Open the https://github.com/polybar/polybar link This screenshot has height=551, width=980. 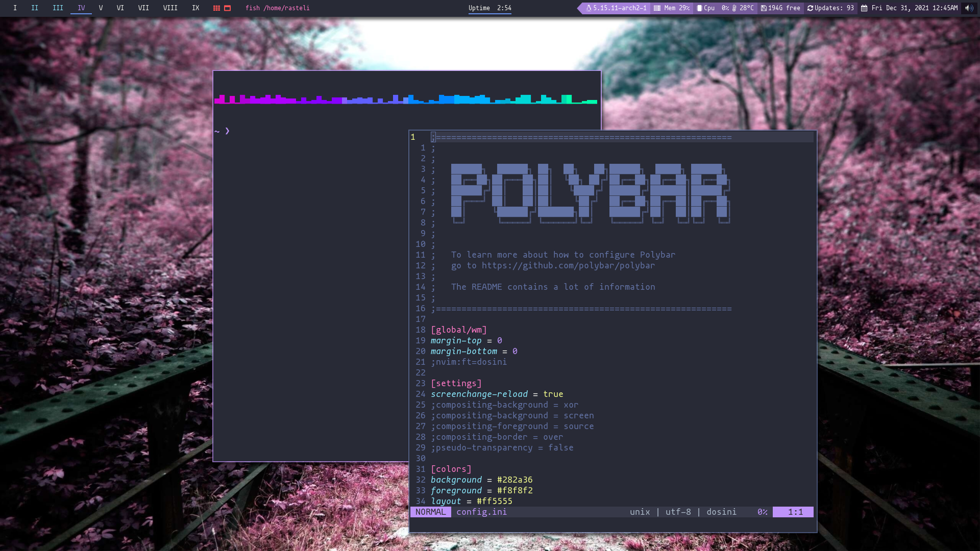click(568, 266)
